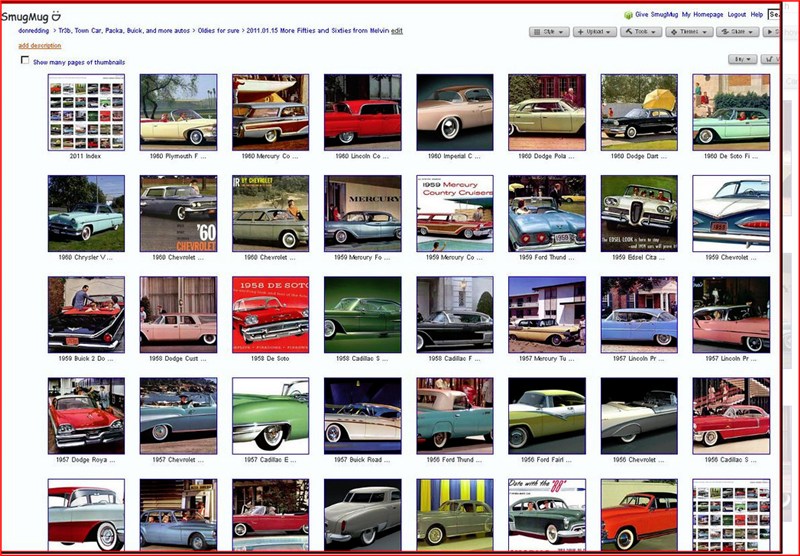Click the search input field

click(774, 15)
